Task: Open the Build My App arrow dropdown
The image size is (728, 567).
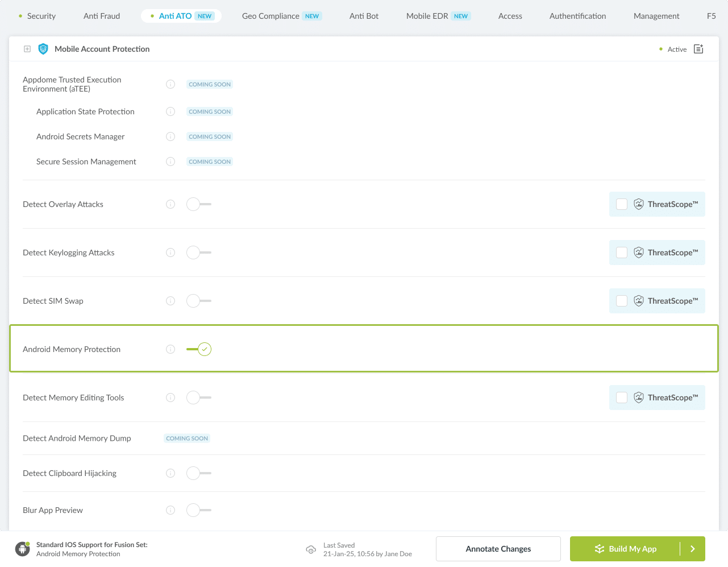Action: (x=692, y=549)
